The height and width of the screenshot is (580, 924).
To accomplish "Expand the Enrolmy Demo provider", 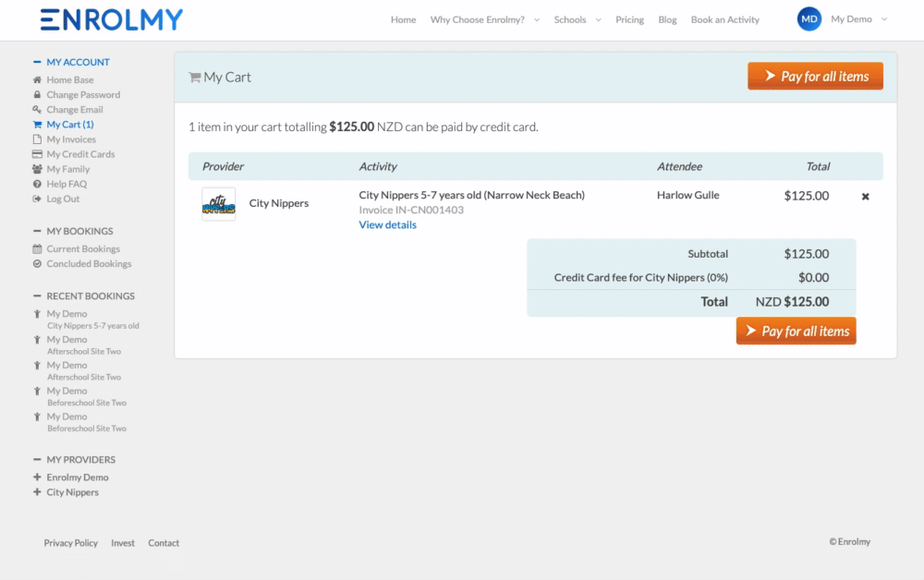I will tap(37, 477).
